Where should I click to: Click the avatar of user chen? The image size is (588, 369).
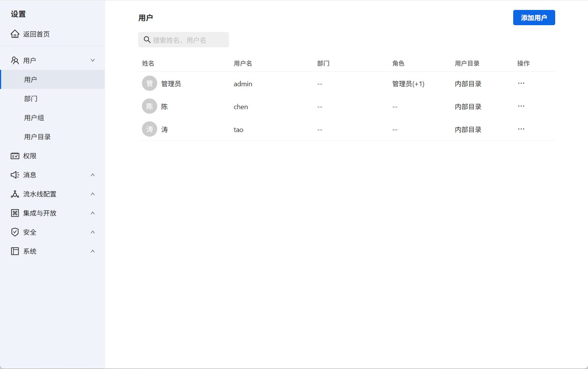pyautogui.click(x=149, y=106)
